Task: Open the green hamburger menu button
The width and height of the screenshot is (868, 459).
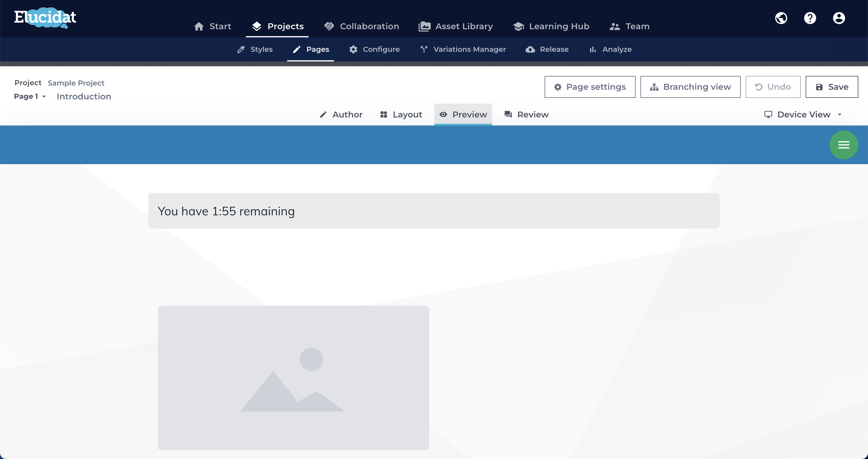Action: tap(844, 145)
